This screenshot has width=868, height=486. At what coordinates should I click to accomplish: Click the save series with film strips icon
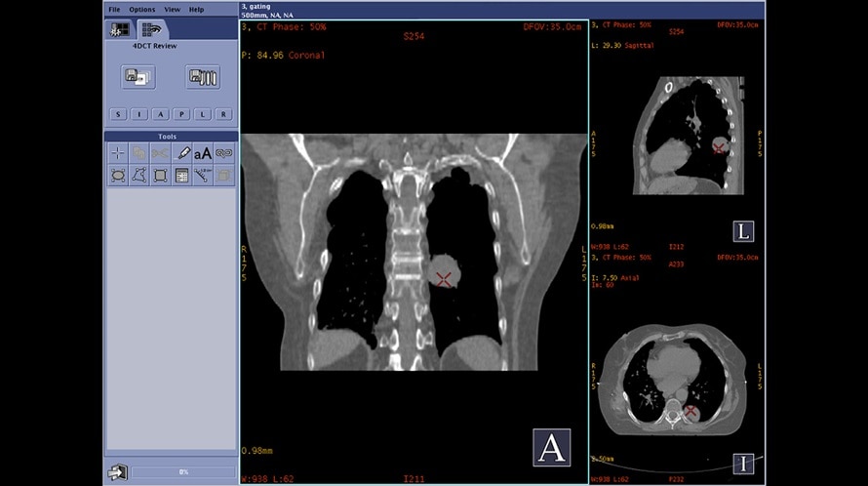click(203, 77)
